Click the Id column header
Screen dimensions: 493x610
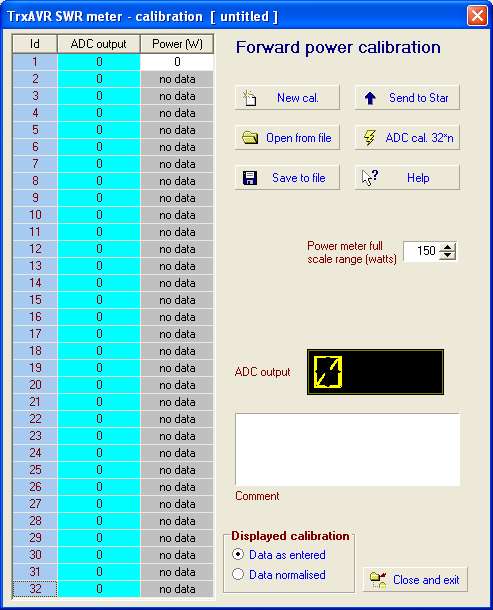[x=35, y=44]
